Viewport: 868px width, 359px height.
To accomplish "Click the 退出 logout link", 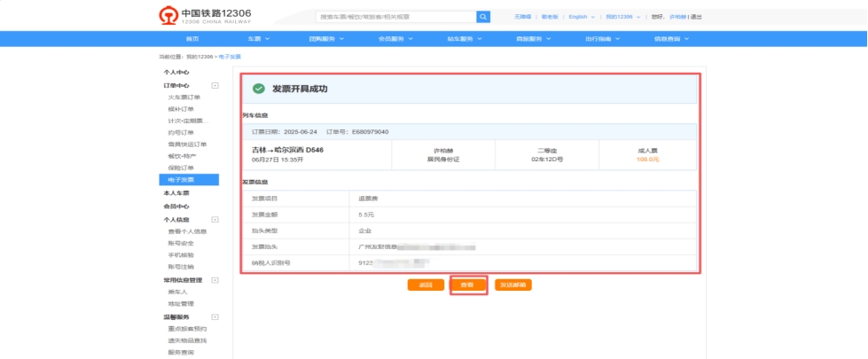I will click(x=696, y=17).
